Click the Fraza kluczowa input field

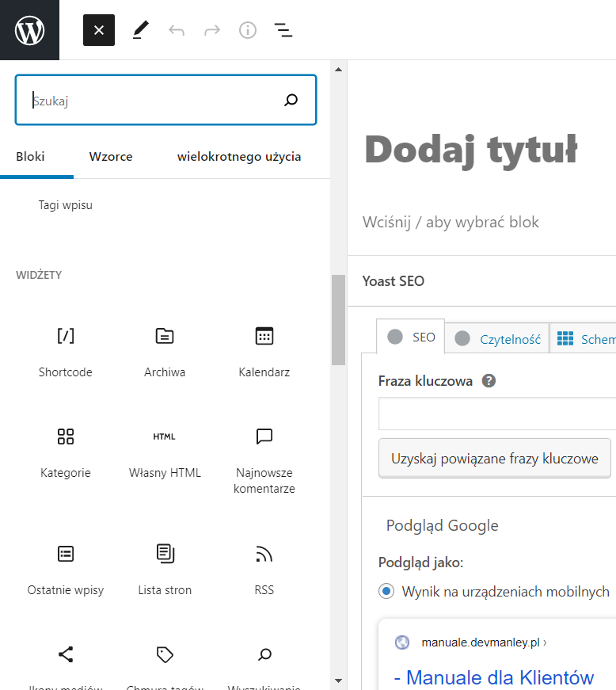coord(497,414)
